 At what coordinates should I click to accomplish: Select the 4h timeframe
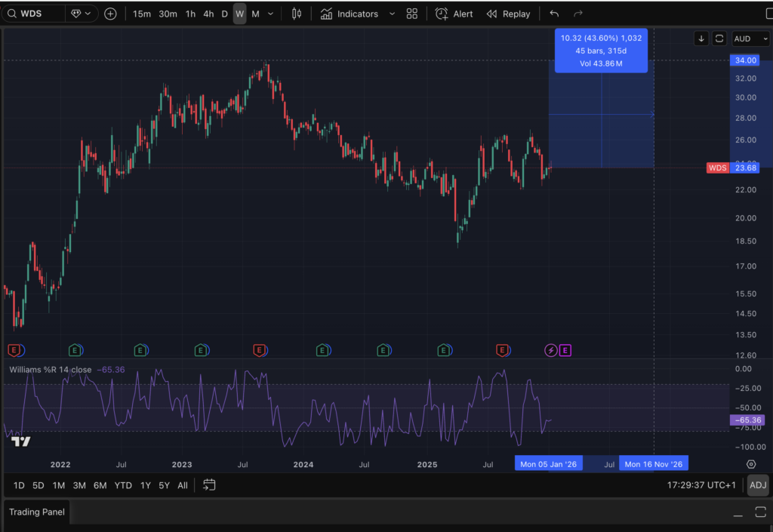pyautogui.click(x=208, y=14)
